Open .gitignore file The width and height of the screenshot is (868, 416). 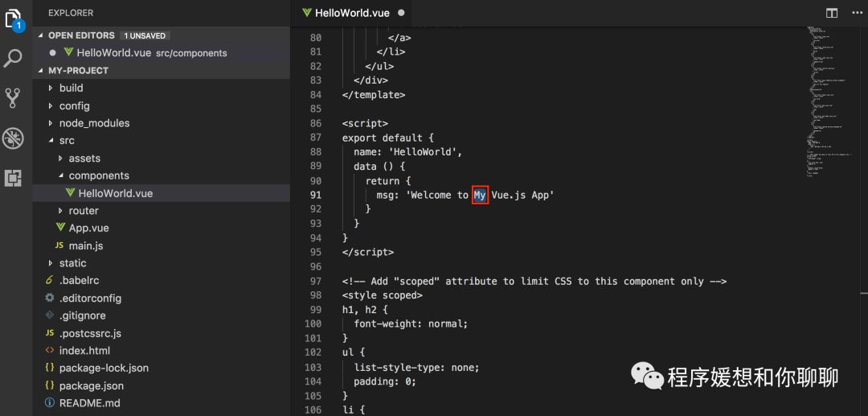[82, 315]
